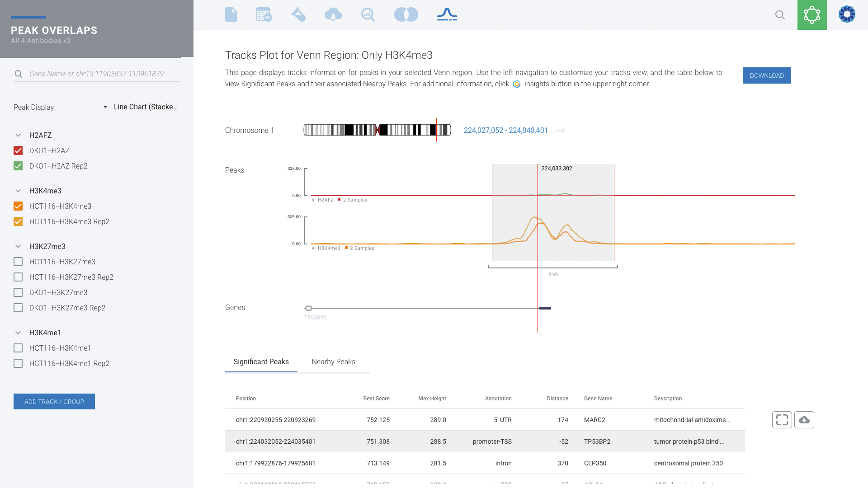Click the search magnifier icon top right
Image resolution: width=868 pixels, height=488 pixels.
(x=780, y=15)
